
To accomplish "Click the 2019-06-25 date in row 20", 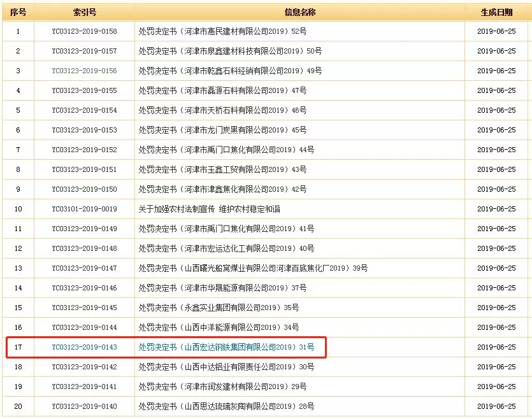I will 496,406.
